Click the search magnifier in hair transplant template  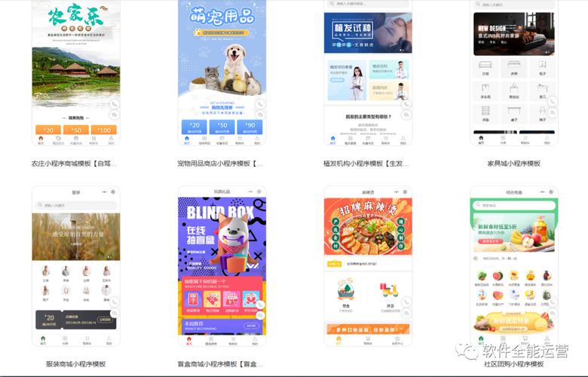331,4
